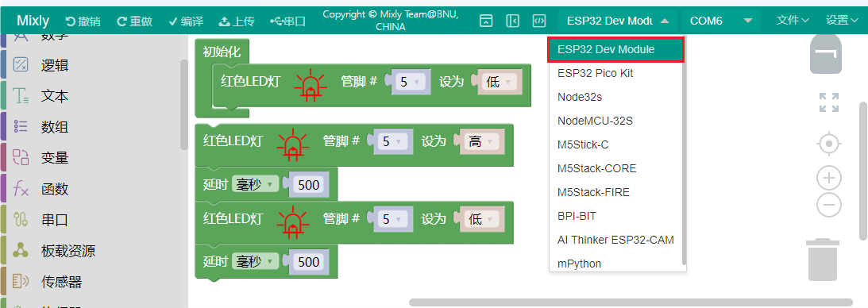Viewport: 868px width, 308px height.
Task: Click the Mixly logo
Action: tap(33, 21)
